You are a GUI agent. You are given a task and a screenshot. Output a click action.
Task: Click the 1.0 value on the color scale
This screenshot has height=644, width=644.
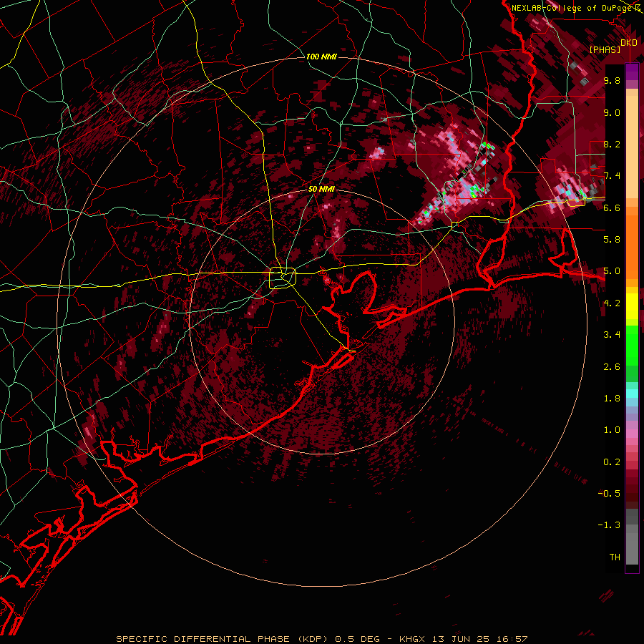coord(612,430)
